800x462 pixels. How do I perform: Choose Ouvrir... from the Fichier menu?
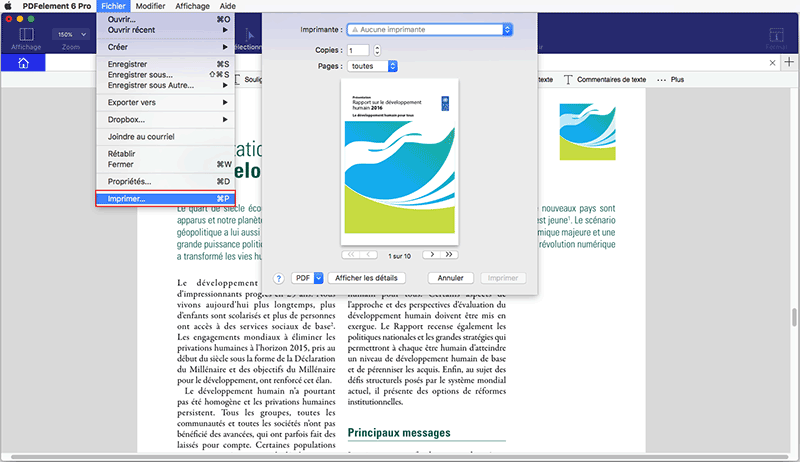pos(165,19)
